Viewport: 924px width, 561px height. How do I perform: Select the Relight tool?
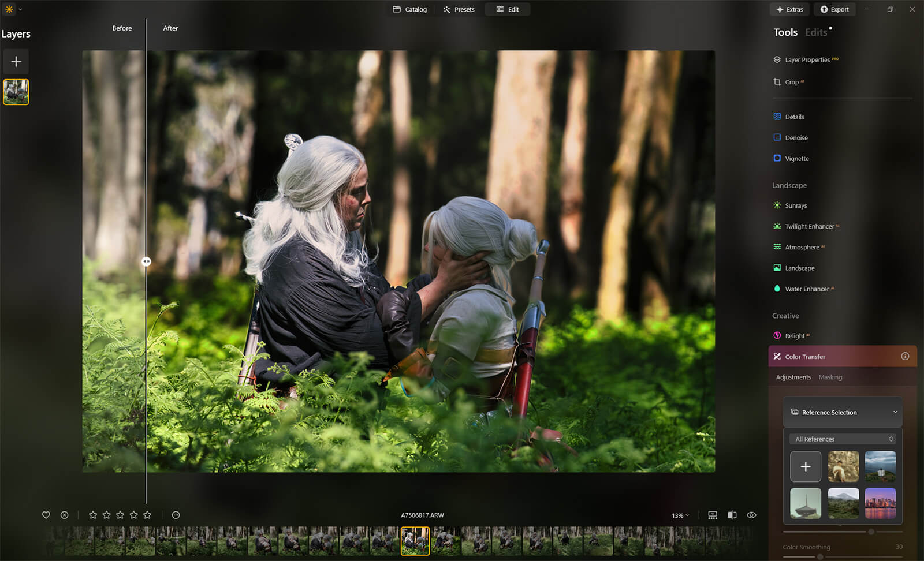[795, 336]
